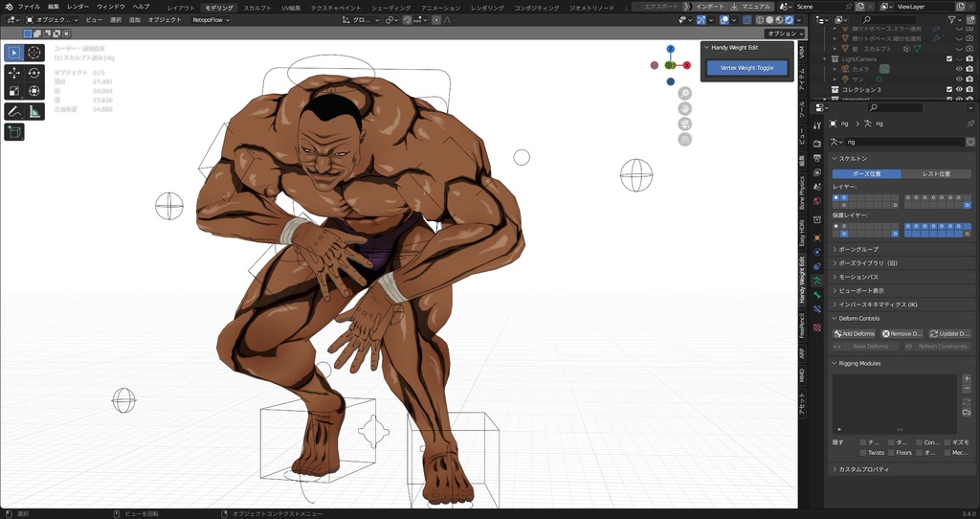Hide カメラ object via eye icon
Image resolution: width=980 pixels, height=519 pixels.
[x=959, y=69]
